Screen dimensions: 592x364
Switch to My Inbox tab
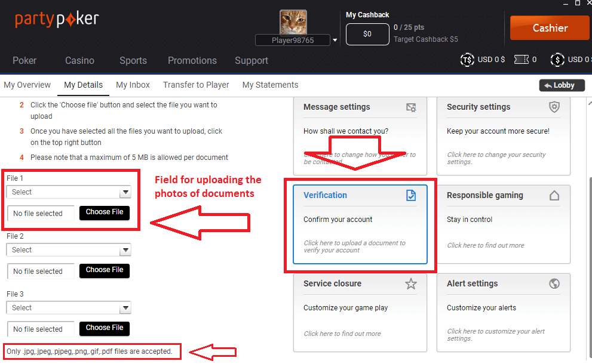(133, 85)
